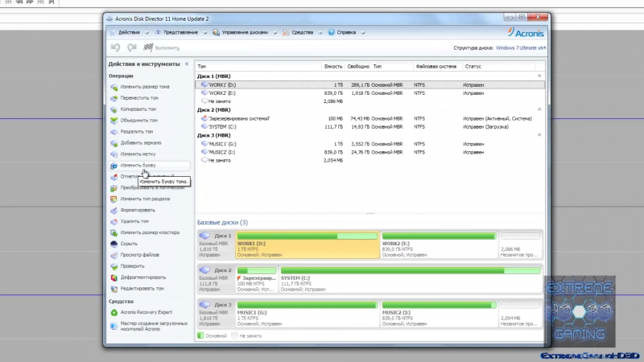Open the 'Представление' menu

point(180,32)
